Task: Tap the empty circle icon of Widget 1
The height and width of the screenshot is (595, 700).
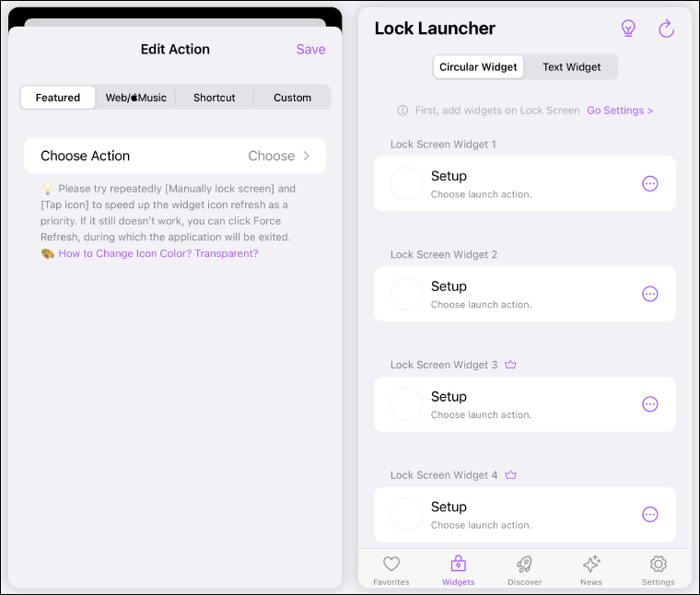Action: click(406, 183)
